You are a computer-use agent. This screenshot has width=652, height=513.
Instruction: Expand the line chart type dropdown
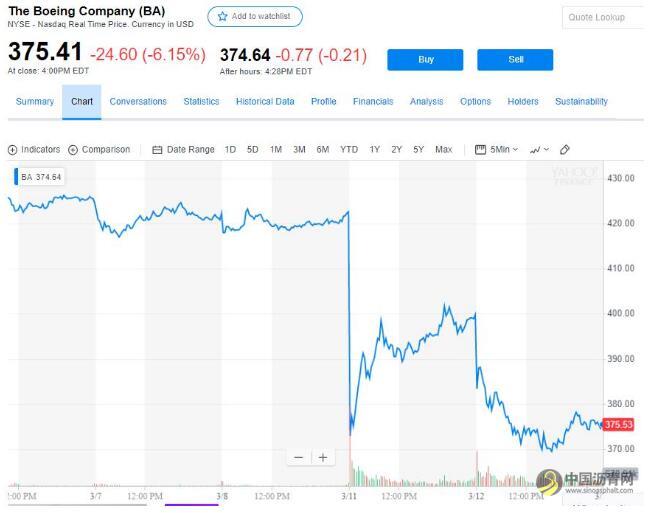[539, 150]
